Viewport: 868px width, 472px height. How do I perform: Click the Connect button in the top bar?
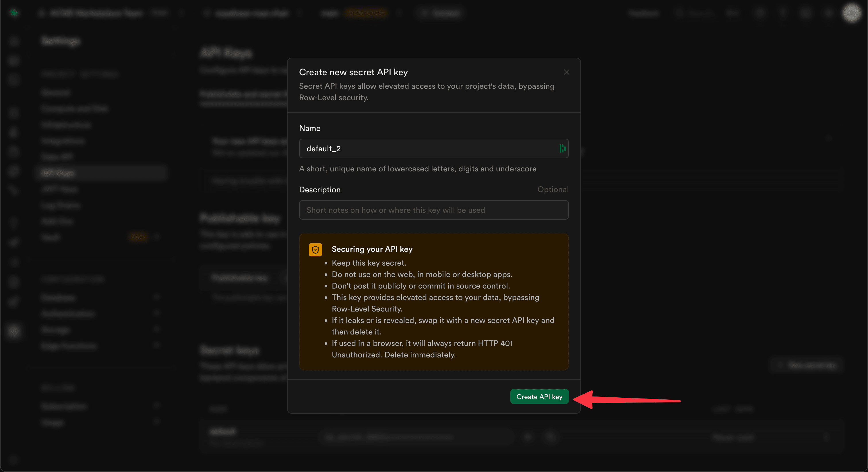pyautogui.click(x=440, y=13)
